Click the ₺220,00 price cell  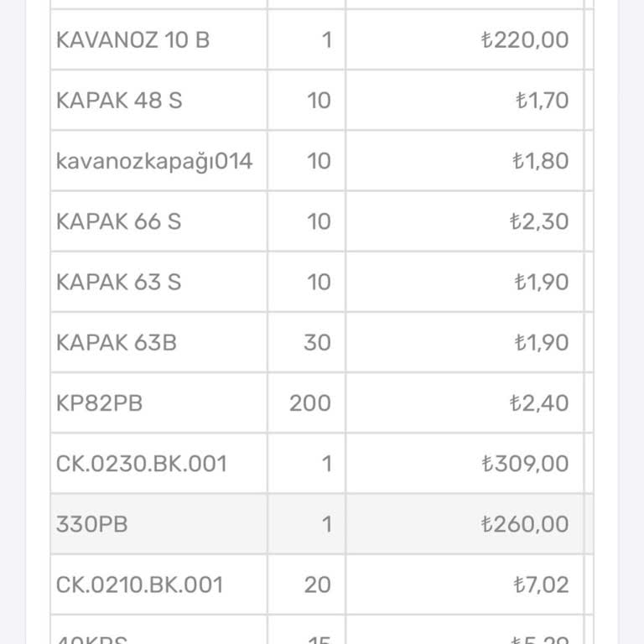pos(465,40)
